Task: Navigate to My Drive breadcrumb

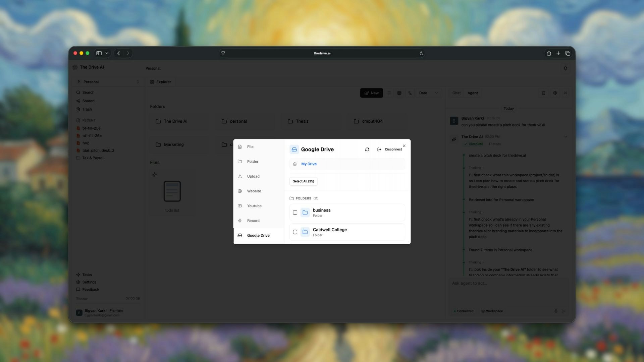Action: (x=308, y=164)
